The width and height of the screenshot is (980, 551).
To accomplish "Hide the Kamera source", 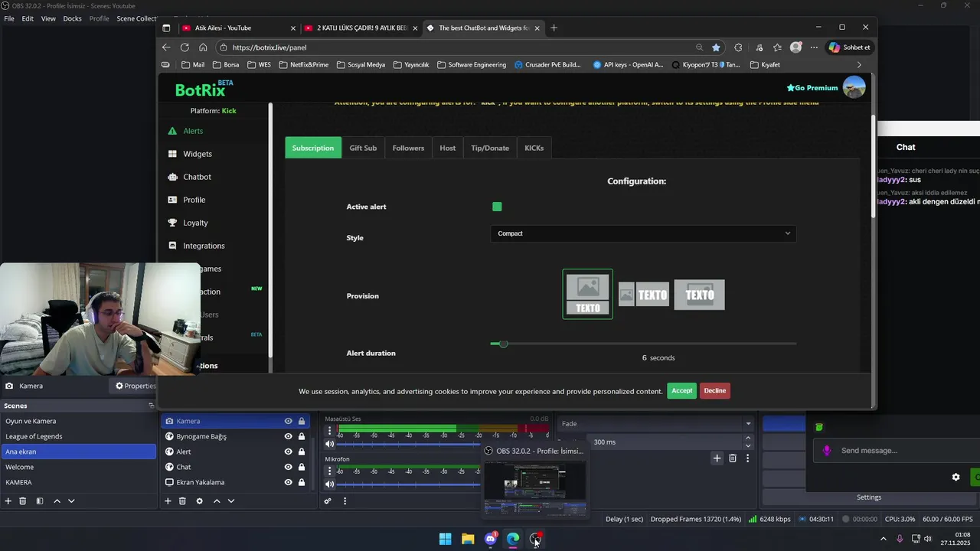I will 289,421.
